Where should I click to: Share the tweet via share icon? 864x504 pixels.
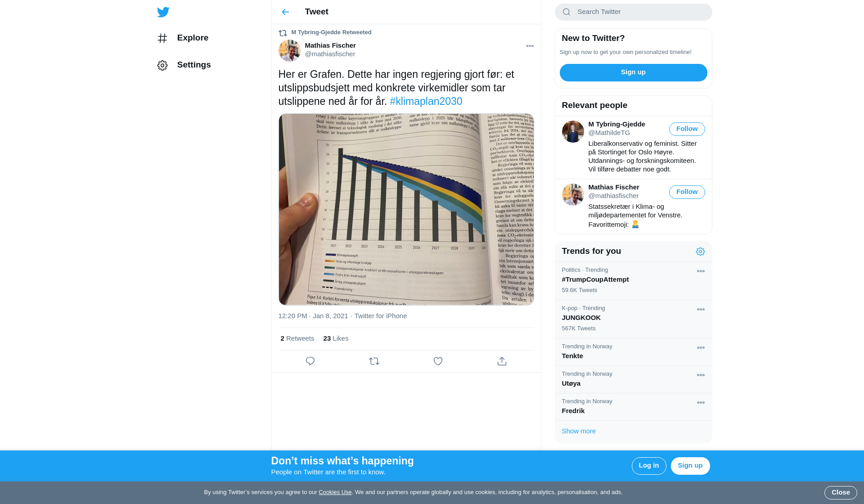pyautogui.click(x=502, y=361)
